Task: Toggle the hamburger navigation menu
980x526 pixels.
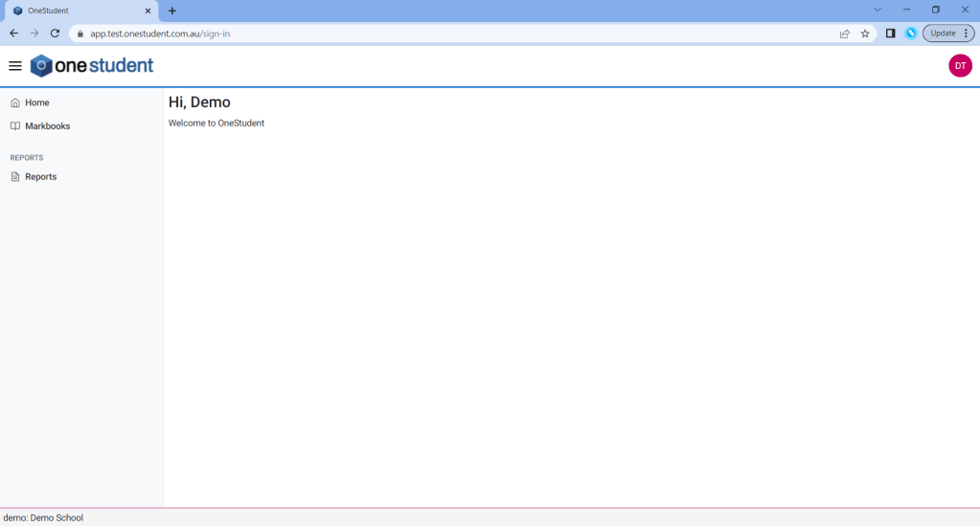Action: (15, 66)
